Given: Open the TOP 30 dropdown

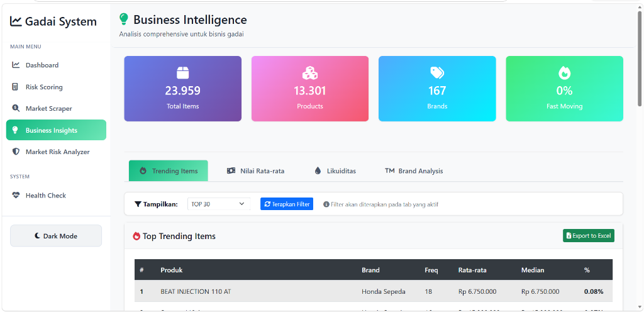Looking at the screenshot, I should pyautogui.click(x=218, y=204).
